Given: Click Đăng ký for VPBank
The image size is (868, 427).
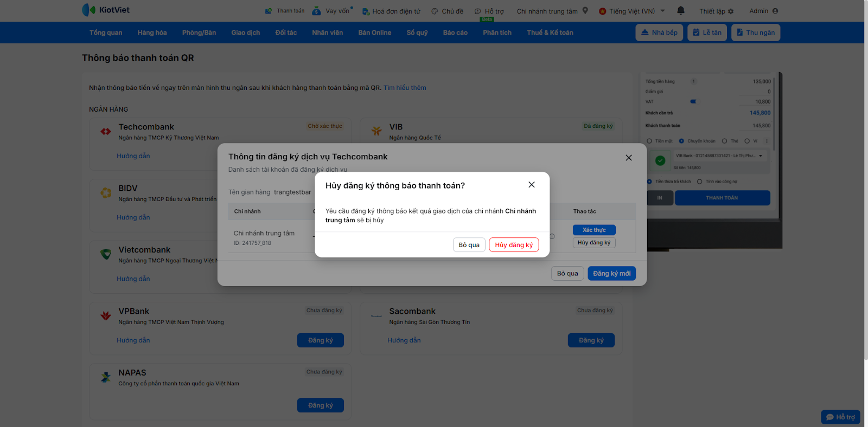Looking at the screenshot, I should [x=321, y=340].
